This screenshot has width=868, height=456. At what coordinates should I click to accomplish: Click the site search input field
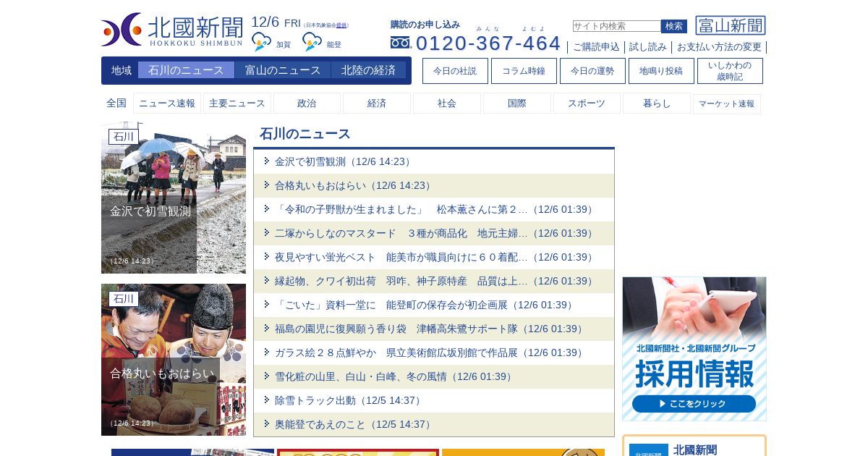click(x=616, y=26)
